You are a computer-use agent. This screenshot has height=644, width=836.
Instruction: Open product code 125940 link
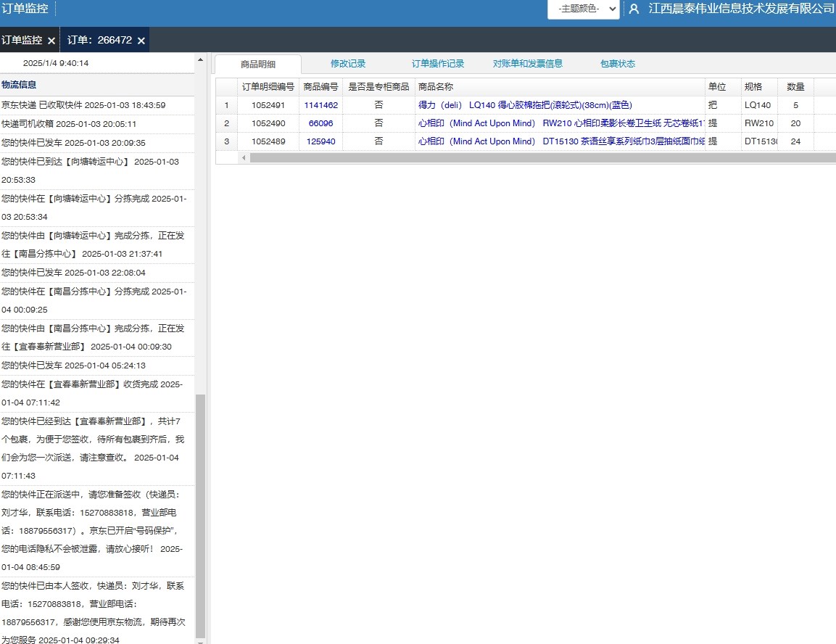[321, 141]
